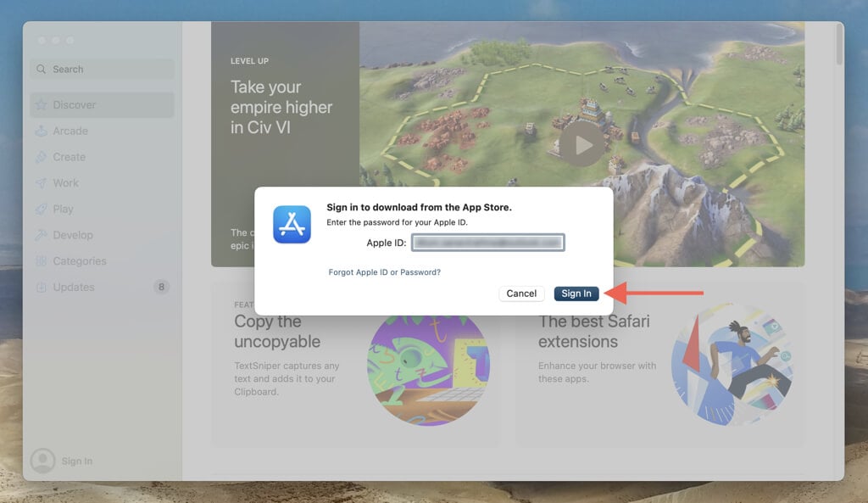Click the Categories grid icon

click(x=41, y=261)
